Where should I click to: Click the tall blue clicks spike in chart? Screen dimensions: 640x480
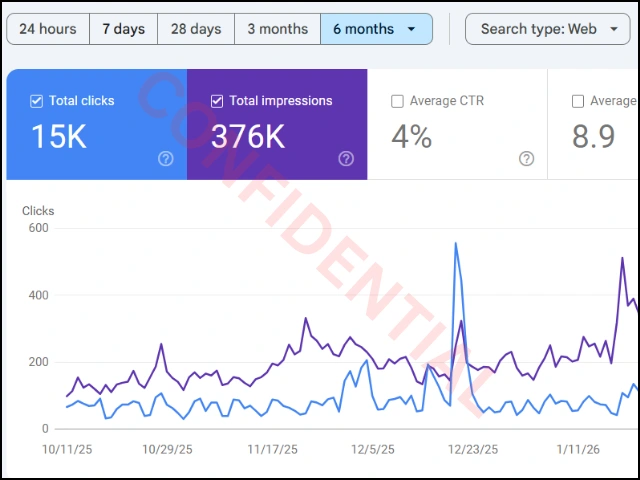tap(456, 244)
